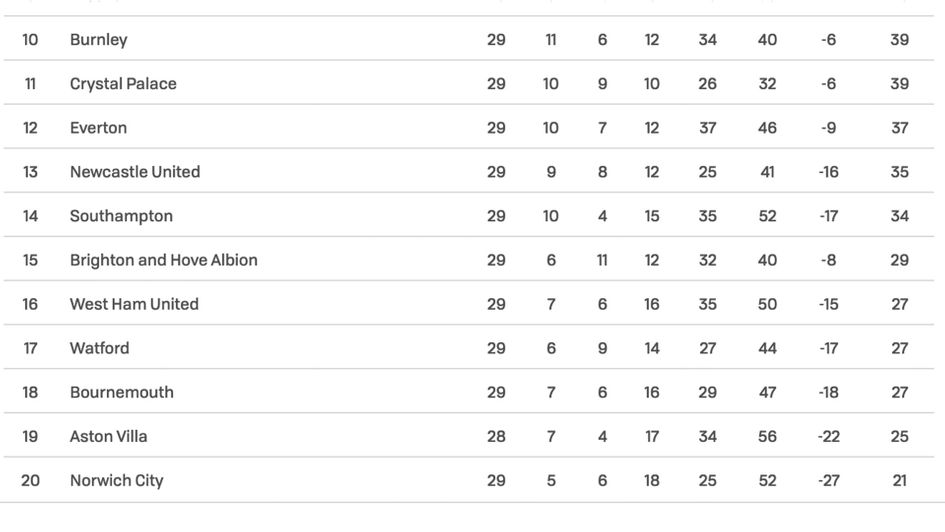Click the Watford team link
This screenshot has width=945, height=532.
click(99, 348)
